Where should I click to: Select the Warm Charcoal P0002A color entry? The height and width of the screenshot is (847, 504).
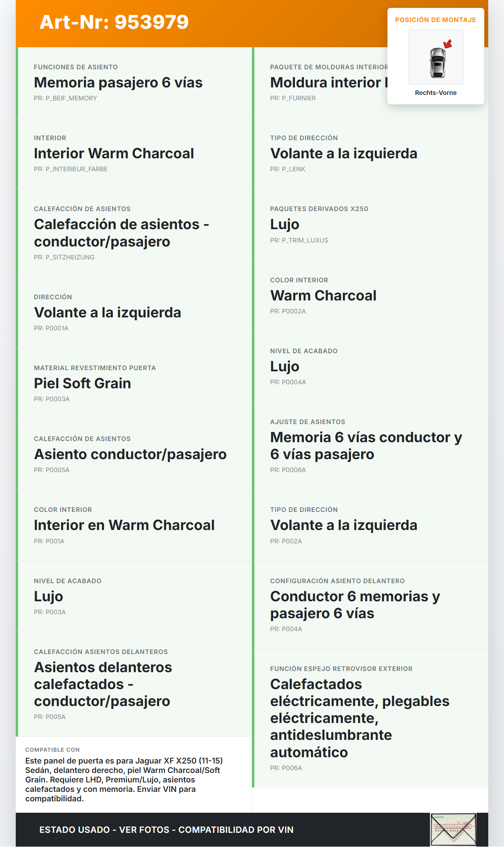tap(323, 296)
